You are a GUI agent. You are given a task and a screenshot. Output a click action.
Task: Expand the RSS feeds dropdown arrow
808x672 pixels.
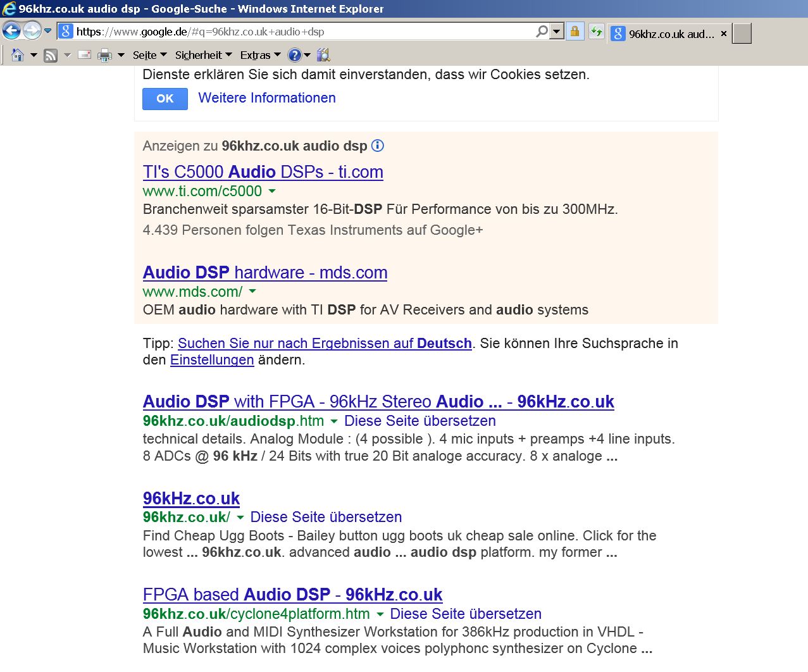[67, 56]
